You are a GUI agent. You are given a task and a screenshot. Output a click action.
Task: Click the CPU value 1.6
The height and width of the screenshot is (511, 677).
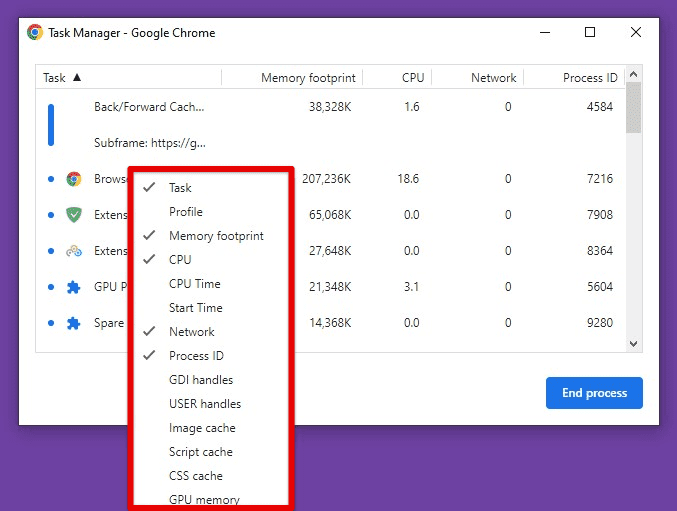tap(411, 107)
